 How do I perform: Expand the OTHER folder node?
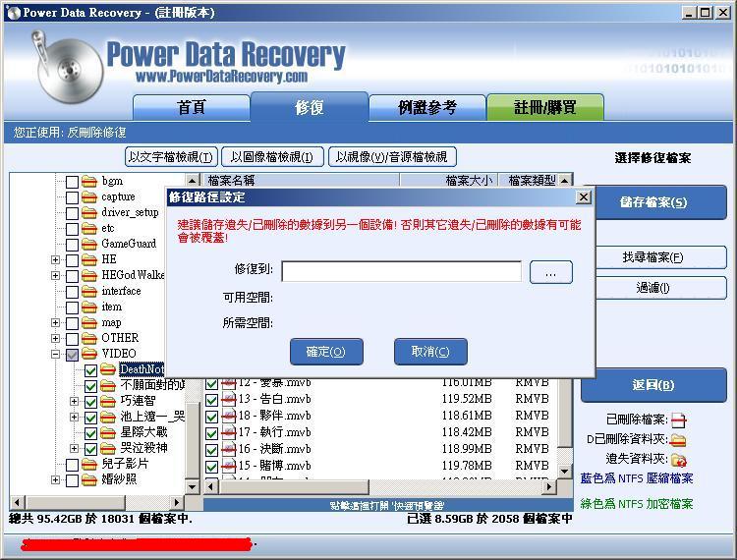pyautogui.click(x=55, y=338)
